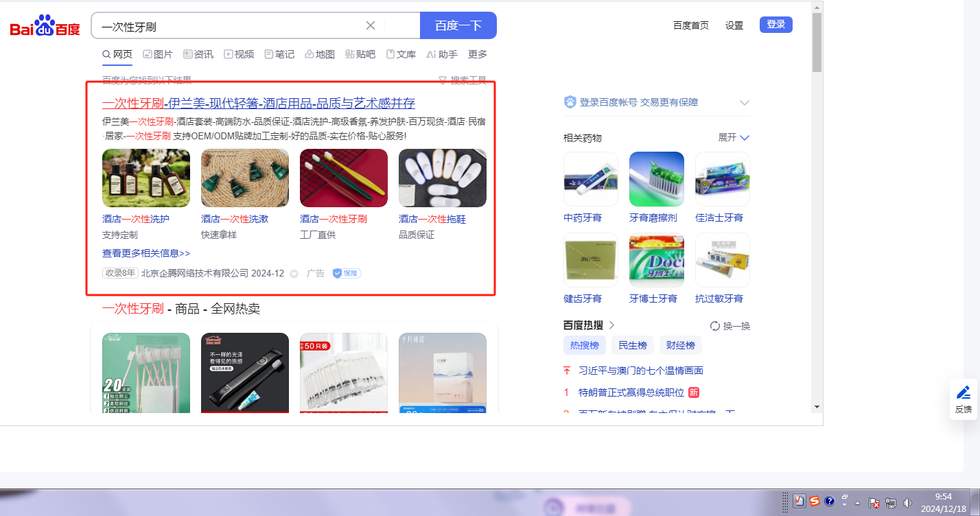Viewport: 980px width, 516px height.
Task: Open the Ai 助手 tab
Action: (x=441, y=54)
